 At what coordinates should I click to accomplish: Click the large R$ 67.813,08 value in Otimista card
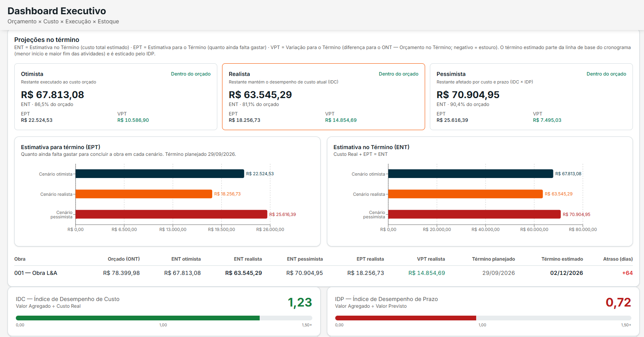coord(53,95)
